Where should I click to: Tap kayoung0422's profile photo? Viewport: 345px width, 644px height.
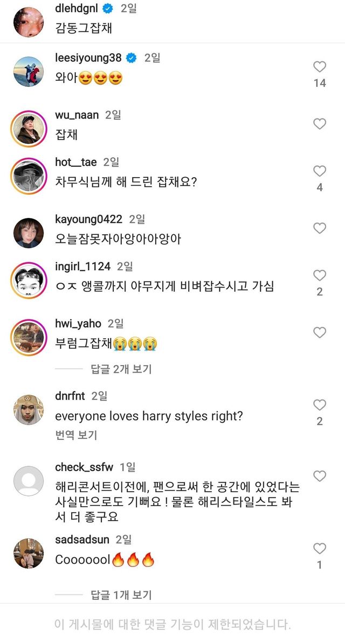tap(28, 233)
